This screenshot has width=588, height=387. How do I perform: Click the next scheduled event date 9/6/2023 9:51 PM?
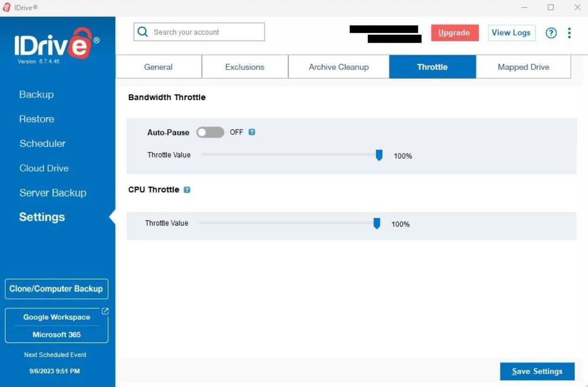[x=55, y=371]
